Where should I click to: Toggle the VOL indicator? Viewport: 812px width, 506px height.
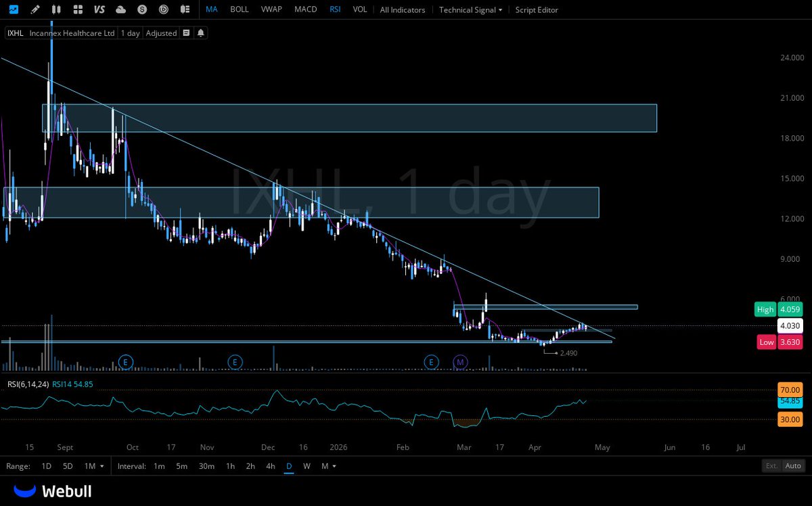pyautogui.click(x=360, y=9)
